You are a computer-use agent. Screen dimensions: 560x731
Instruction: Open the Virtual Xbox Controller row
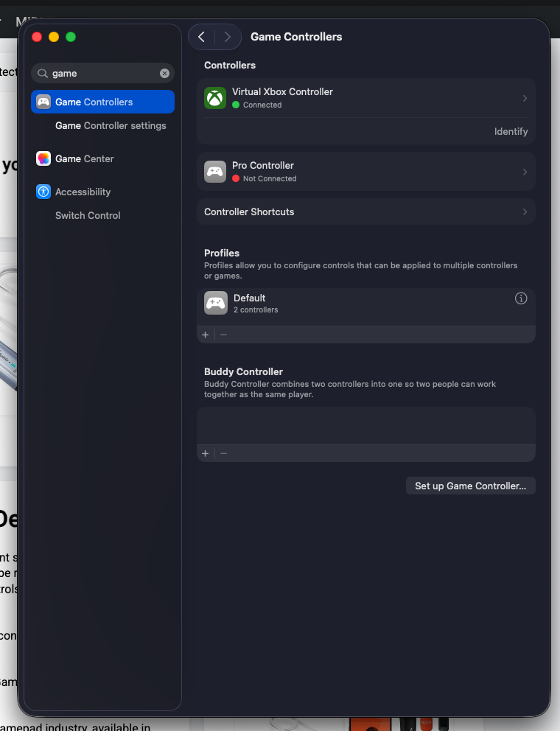366,98
